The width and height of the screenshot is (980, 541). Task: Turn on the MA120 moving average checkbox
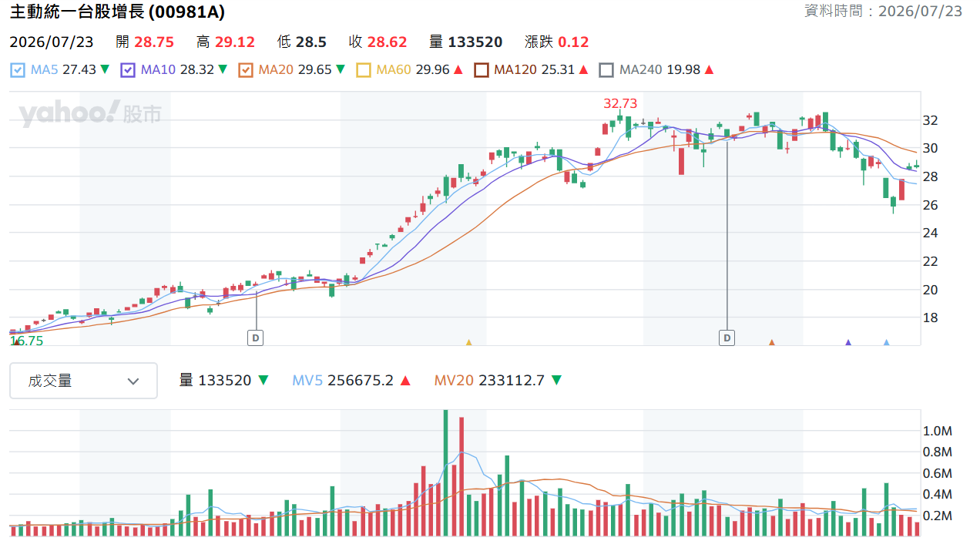tap(482, 70)
